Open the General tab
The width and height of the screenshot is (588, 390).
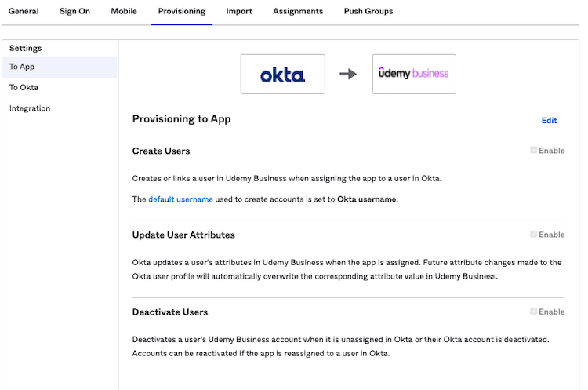24,12
